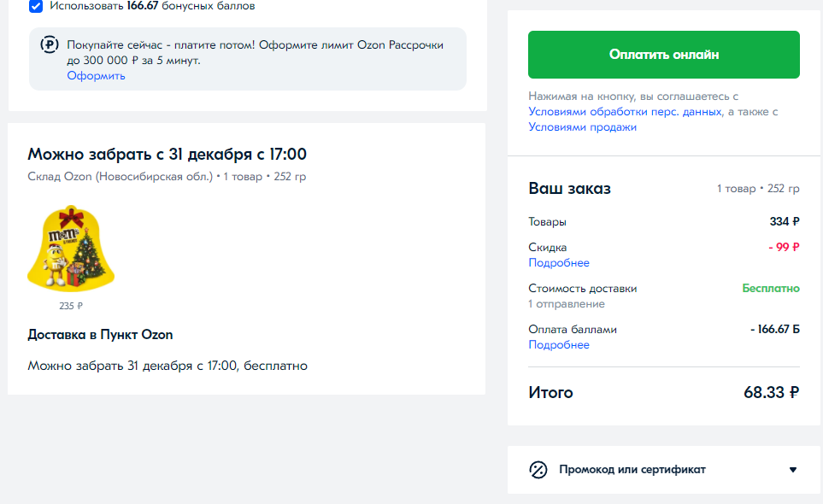Screen dimensions: 823x504
Task: Open Подробнее link under Скидка
Action: pos(558,263)
